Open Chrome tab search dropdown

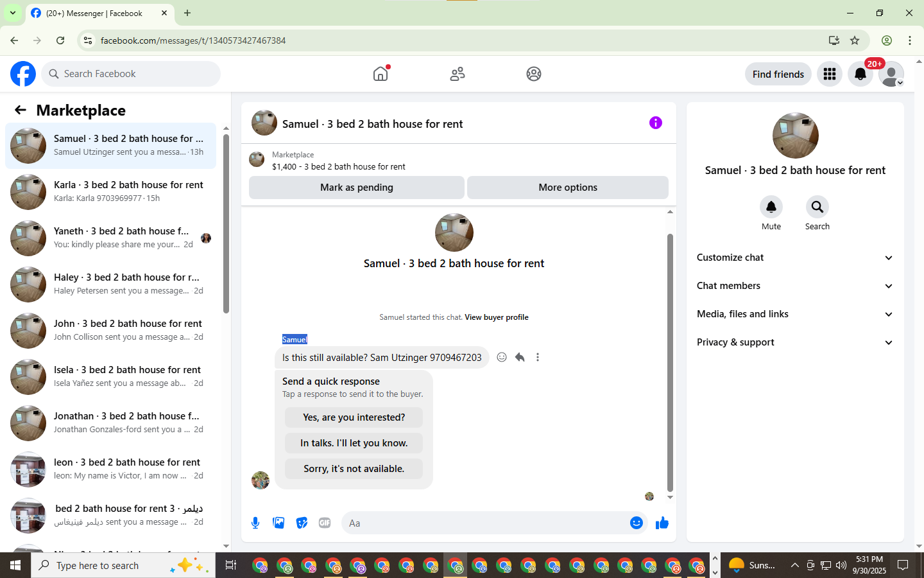coord(13,13)
